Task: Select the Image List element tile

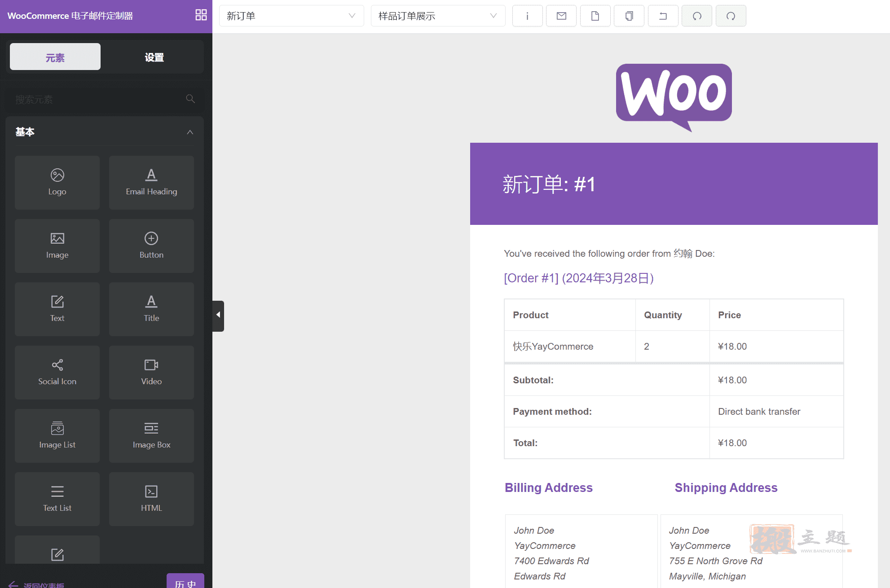Action: click(x=57, y=435)
